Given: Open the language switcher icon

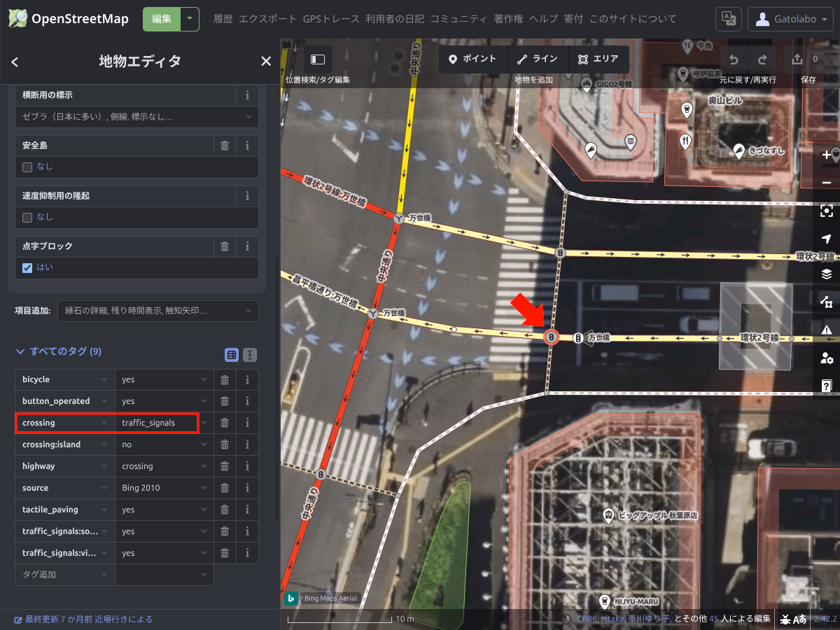Looking at the screenshot, I should [x=729, y=19].
